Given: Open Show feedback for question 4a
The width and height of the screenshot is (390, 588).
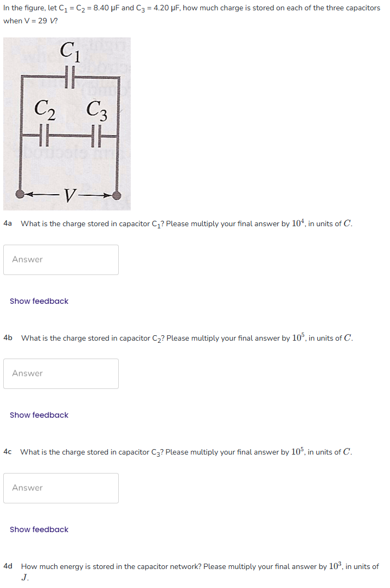Looking at the screenshot, I should [x=39, y=301].
